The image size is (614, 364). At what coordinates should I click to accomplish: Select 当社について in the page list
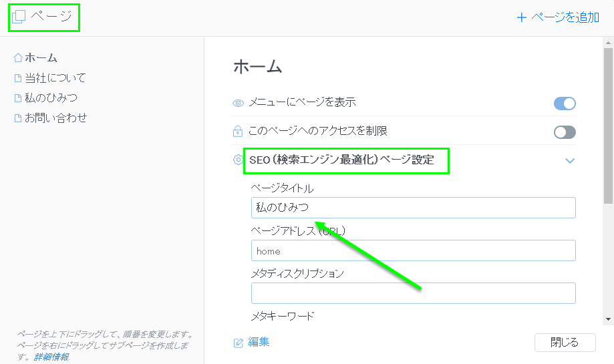[x=55, y=78]
